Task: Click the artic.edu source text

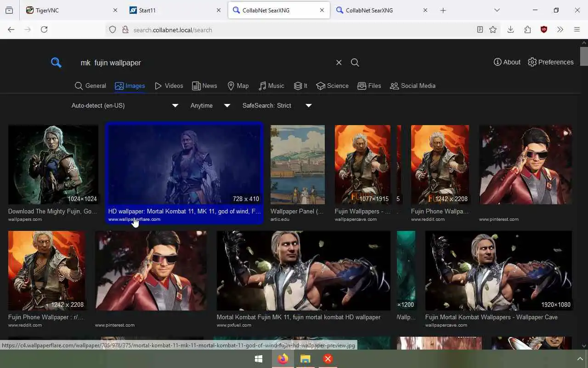Action: point(280,219)
